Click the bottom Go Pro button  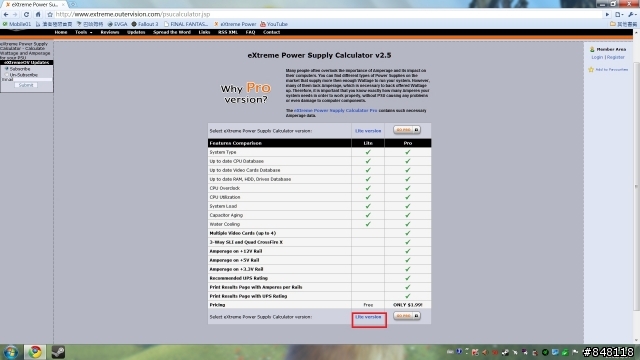point(407,316)
